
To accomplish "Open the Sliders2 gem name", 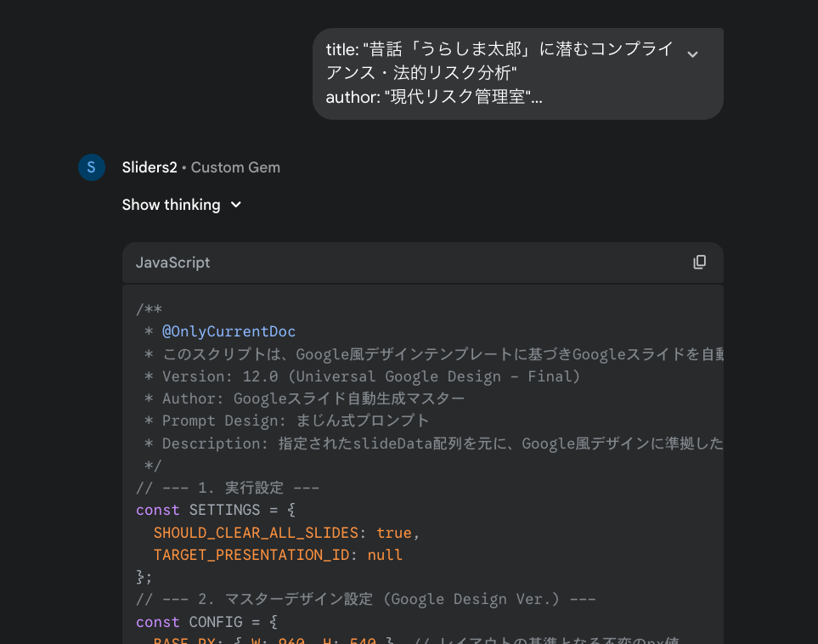I will [x=149, y=167].
